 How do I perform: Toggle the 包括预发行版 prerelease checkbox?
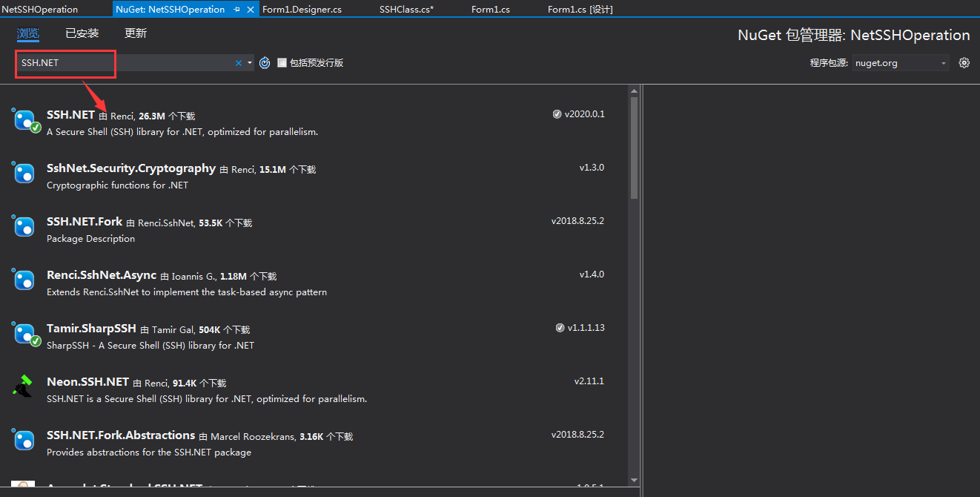pos(282,63)
